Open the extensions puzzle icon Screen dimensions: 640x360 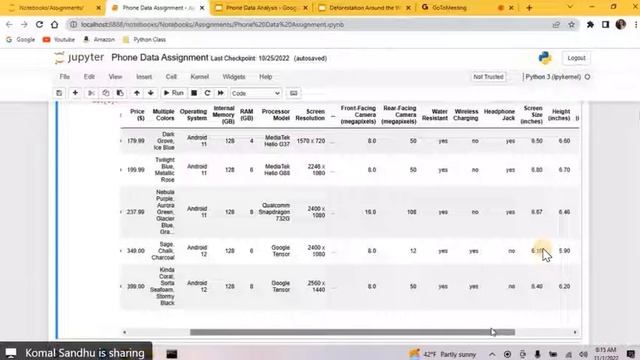click(590, 24)
